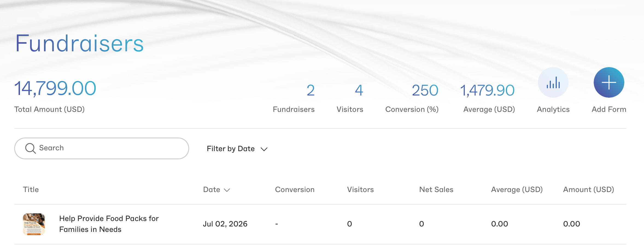This screenshot has height=251, width=644.
Task: Click the Jul 02, 2026 date cell
Action: coord(225,224)
